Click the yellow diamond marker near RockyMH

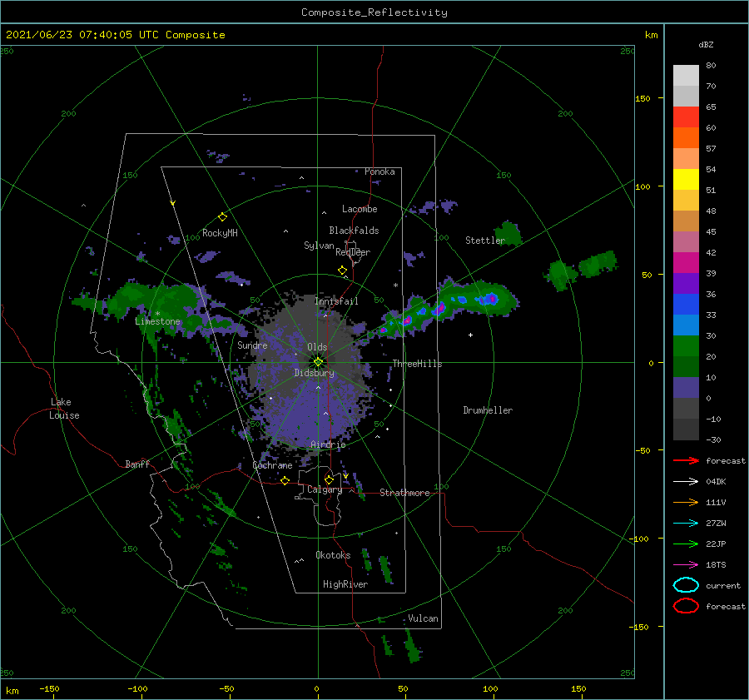pyautogui.click(x=222, y=217)
